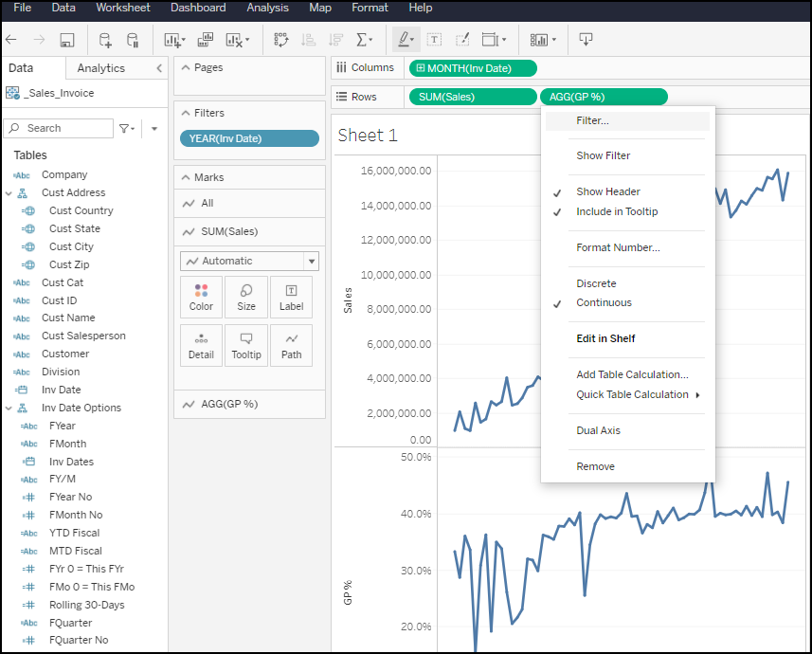Click the Highlight pen icon
Screen dimensions: 812x654
pyautogui.click(x=405, y=40)
